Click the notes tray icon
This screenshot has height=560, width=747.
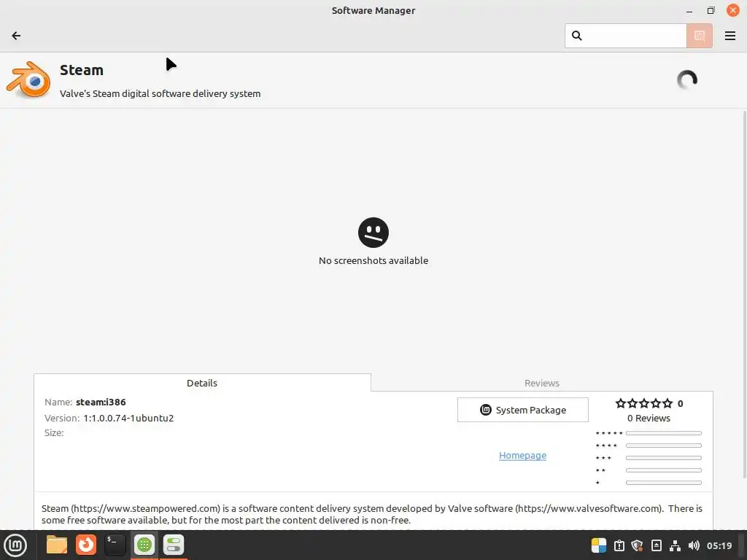pyautogui.click(x=656, y=545)
